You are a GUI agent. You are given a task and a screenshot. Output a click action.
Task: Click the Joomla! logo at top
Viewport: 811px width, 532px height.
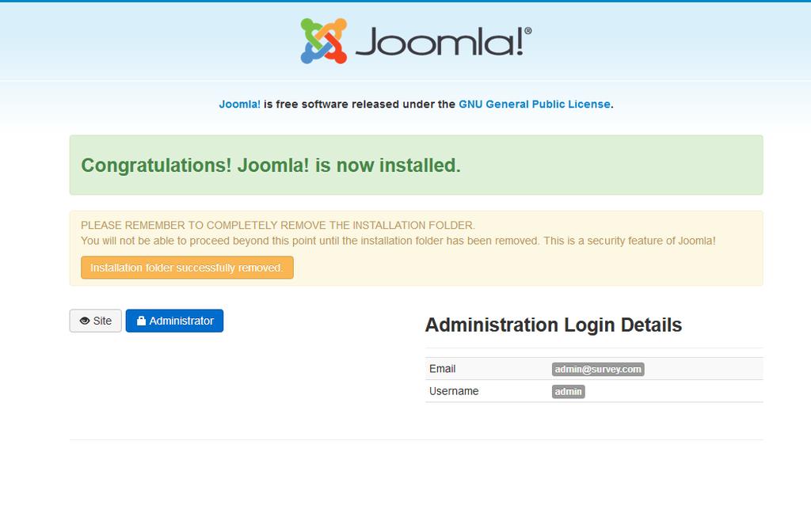click(x=416, y=41)
